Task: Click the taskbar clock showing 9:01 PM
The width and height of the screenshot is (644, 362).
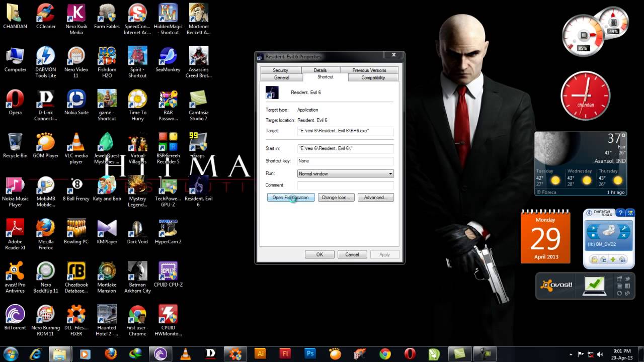Action: coord(622,354)
